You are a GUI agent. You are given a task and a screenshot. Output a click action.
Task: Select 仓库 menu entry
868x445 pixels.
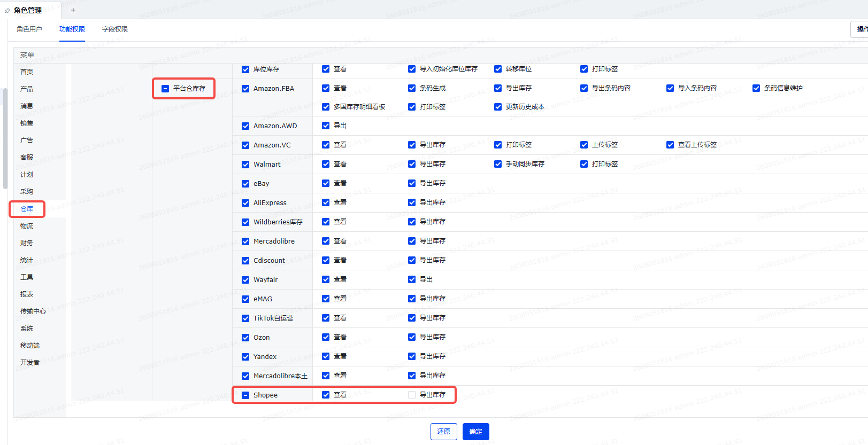pyautogui.click(x=27, y=209)
